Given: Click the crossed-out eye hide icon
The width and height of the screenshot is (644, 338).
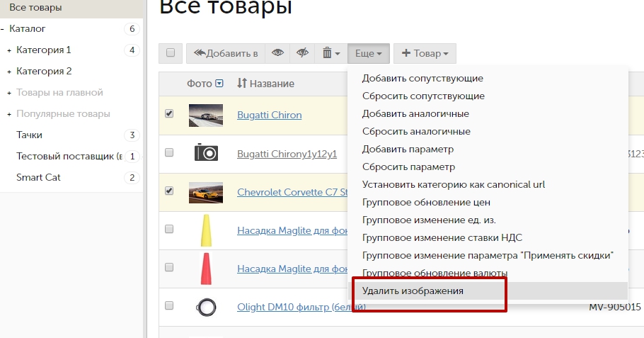Looking at the screenshot, I should pos(302,53).
